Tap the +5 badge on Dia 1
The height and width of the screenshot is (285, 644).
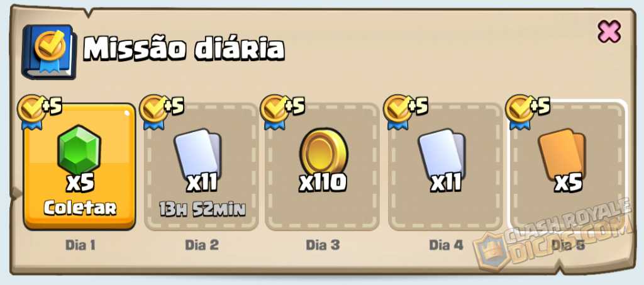[40, 111]
